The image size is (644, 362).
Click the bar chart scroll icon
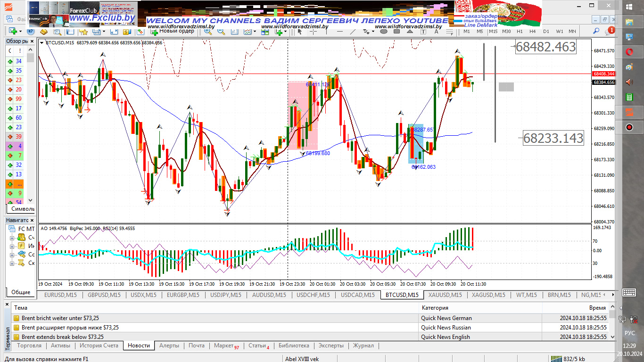click(234, 31)
